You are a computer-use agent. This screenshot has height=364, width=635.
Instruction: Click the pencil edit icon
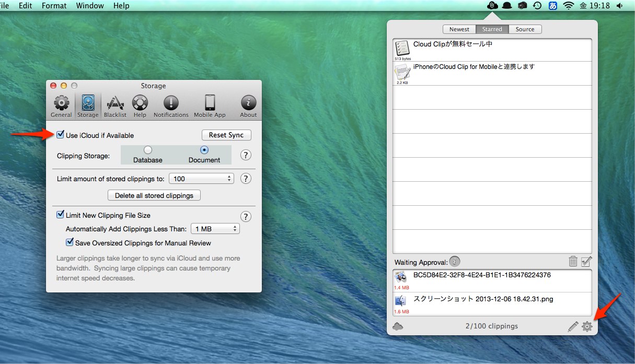[573, 326]
